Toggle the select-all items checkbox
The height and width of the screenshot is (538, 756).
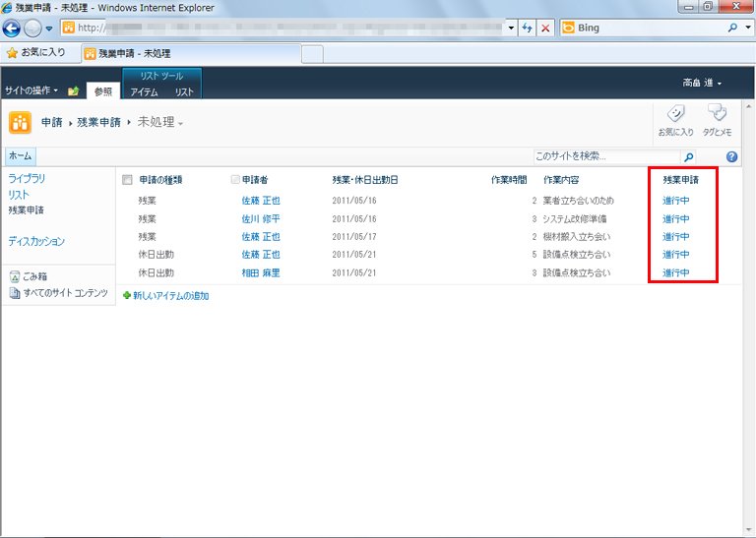(127, 180)
